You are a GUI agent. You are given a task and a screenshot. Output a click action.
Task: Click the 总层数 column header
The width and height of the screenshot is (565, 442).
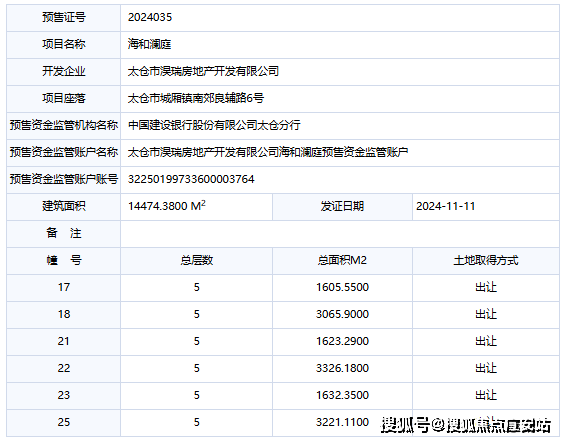tap(197, 260)
